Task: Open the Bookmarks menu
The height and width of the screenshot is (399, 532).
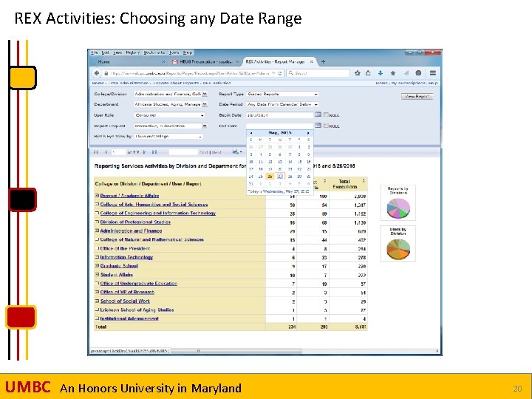Action: click(x=154, y=52)
